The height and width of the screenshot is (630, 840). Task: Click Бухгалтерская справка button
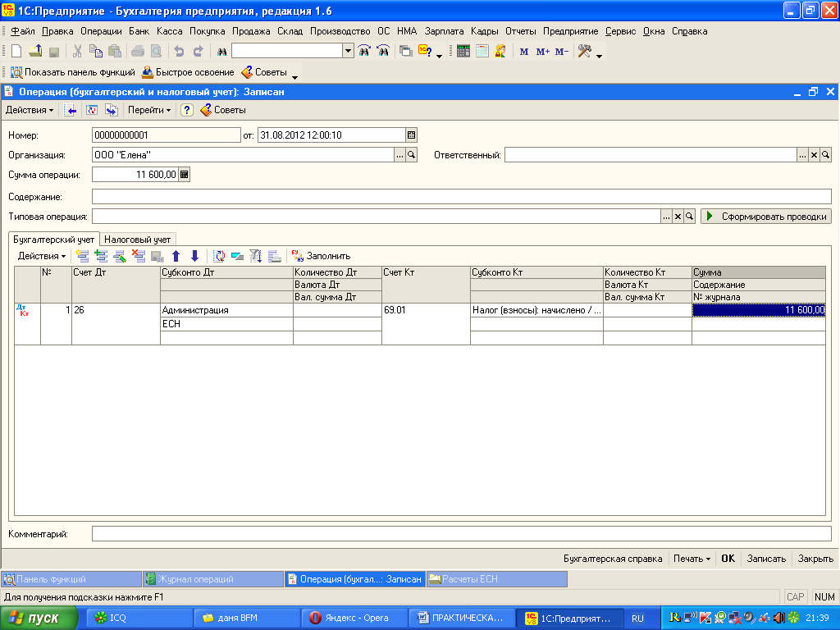613,559
